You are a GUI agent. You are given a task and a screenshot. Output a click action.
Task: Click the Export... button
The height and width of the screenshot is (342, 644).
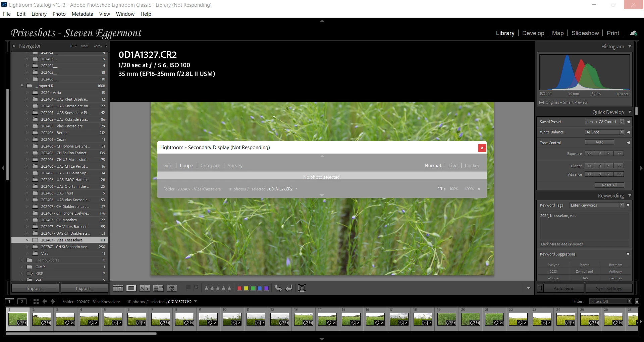(x=85, y=288)
